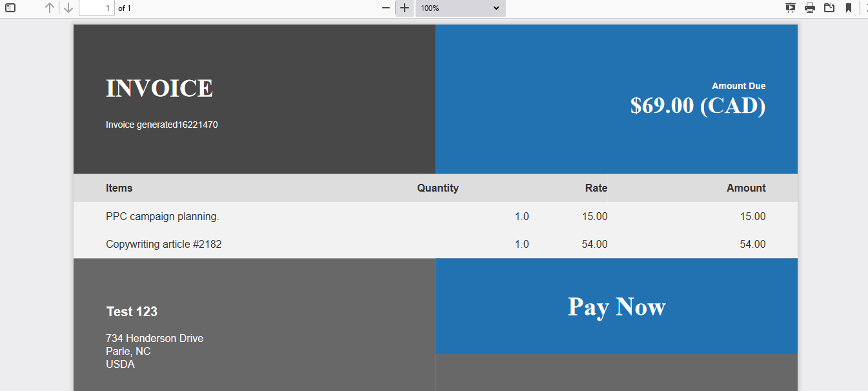Switch to presentation mode
868x391 pixels.
(x=791, y=8)
